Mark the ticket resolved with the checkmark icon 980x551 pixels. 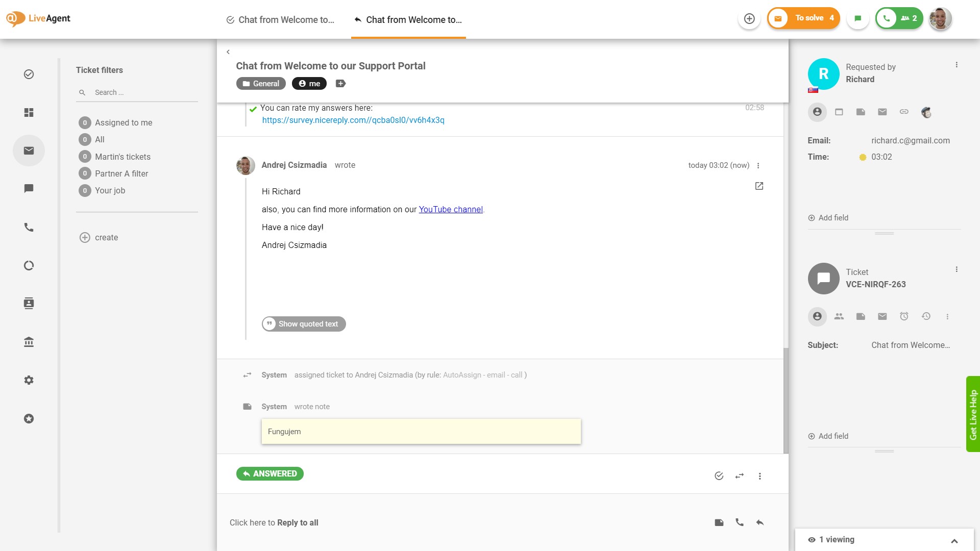tap(719, 475)
